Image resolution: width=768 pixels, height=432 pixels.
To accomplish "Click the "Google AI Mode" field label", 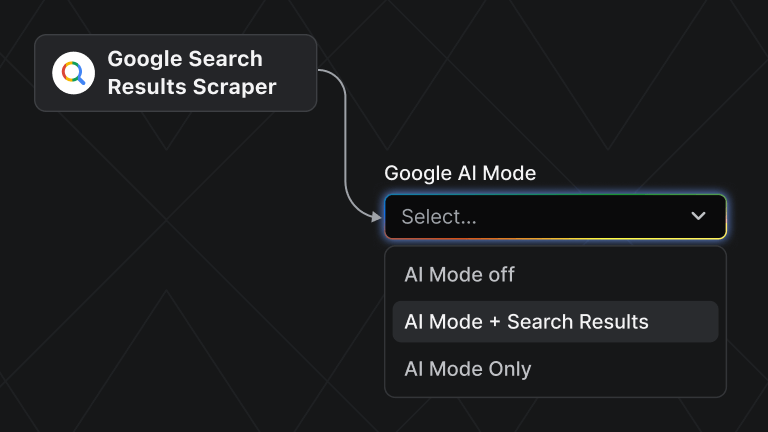I will [x=460, y=173].
